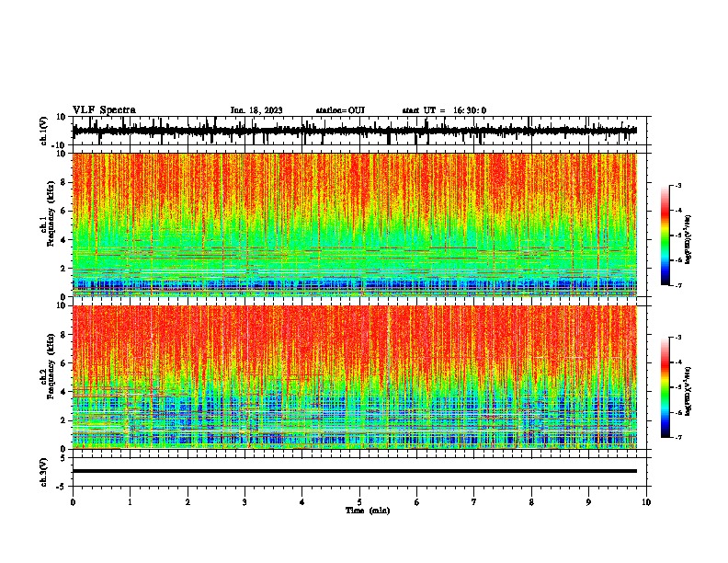Click the "10" tick on the time axis

point(646,502)
